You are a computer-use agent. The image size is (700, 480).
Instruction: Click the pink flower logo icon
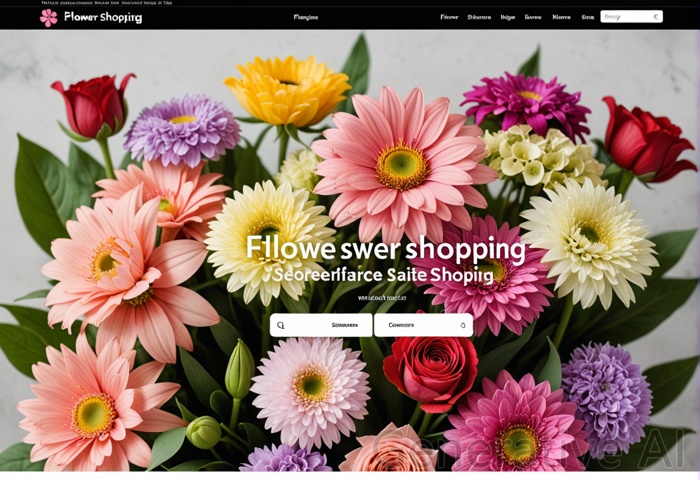[48, 17]
